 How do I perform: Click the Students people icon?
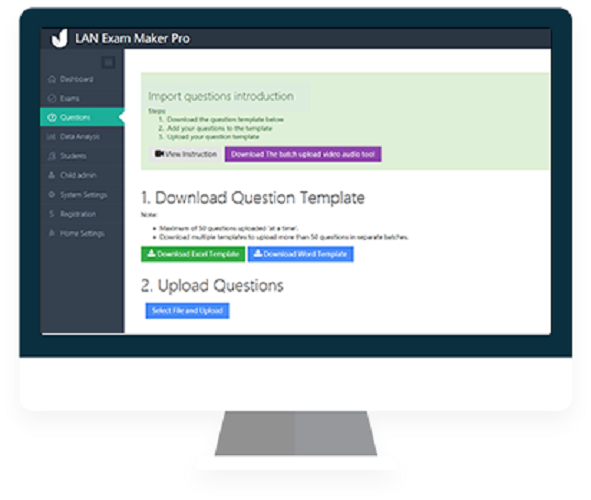52,156
